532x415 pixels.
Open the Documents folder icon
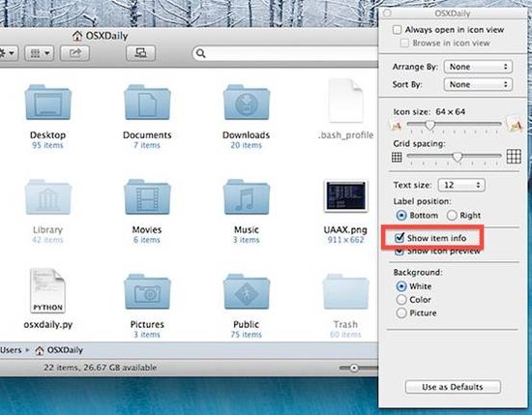pyautogui.click(x=147, y=103)
